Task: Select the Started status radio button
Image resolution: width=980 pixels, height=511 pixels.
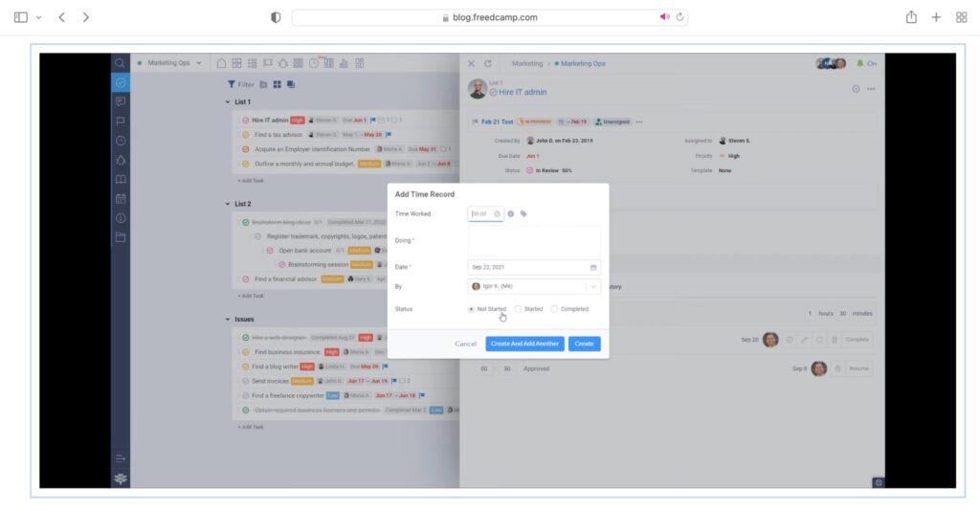Action: point(518,309)
